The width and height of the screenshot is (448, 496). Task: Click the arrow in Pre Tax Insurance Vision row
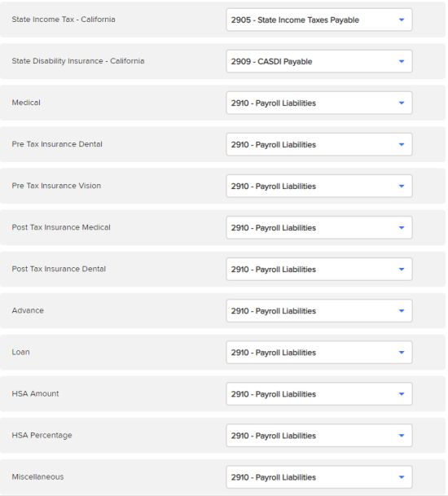pyautogui.click(x=402, y=186)
